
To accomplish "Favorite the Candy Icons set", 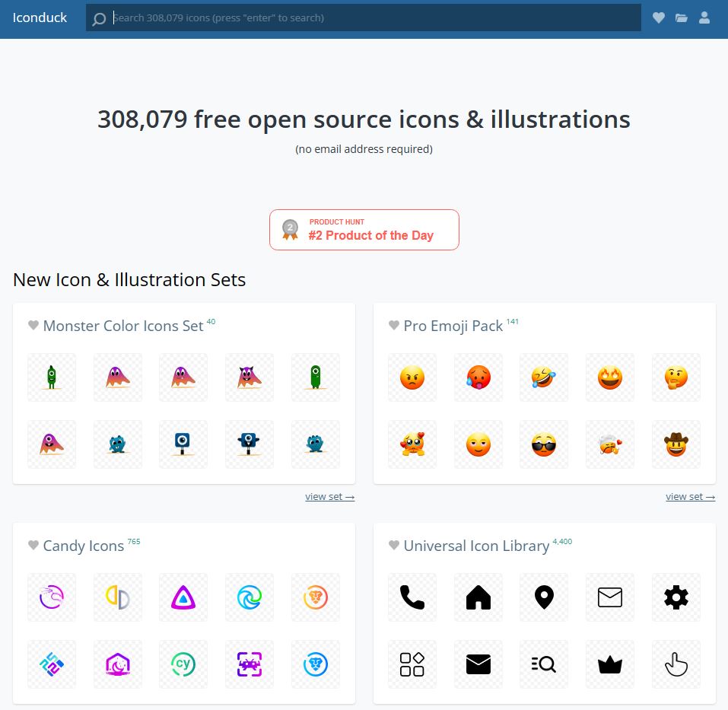I will pyautogui.click(x=33, y=545).
